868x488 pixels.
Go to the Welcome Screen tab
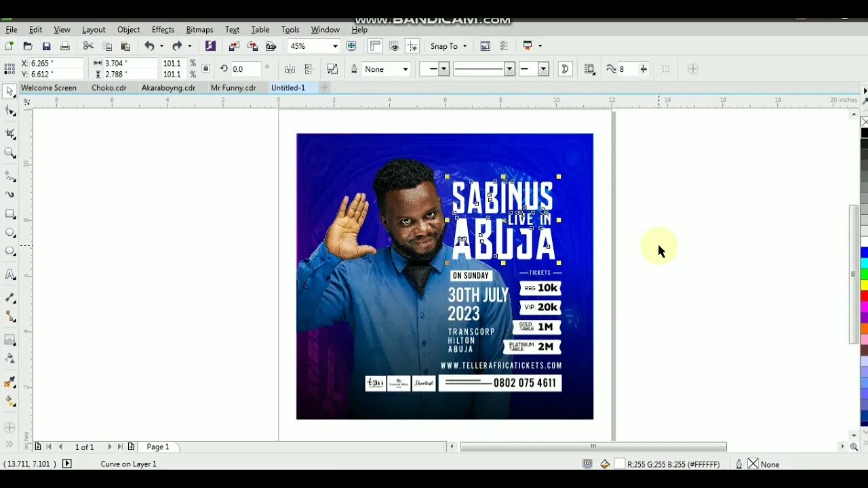pyautogui.click(x=48, y=87)
